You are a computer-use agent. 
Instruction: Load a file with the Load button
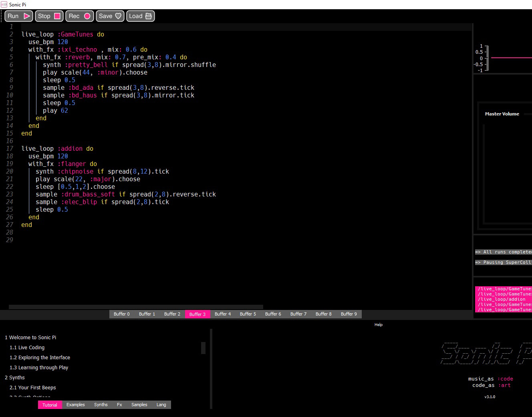pyautogui.click(x=140, y=16)
